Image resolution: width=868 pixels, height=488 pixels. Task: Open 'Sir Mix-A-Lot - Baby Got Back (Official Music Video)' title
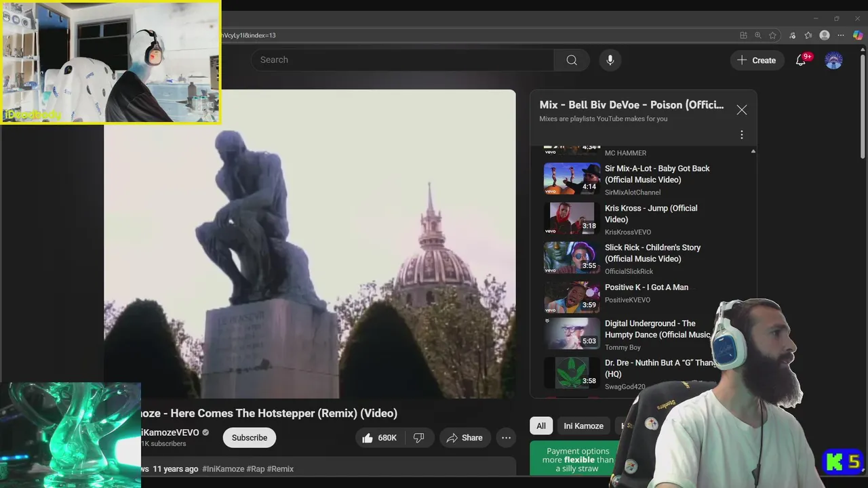657,174
